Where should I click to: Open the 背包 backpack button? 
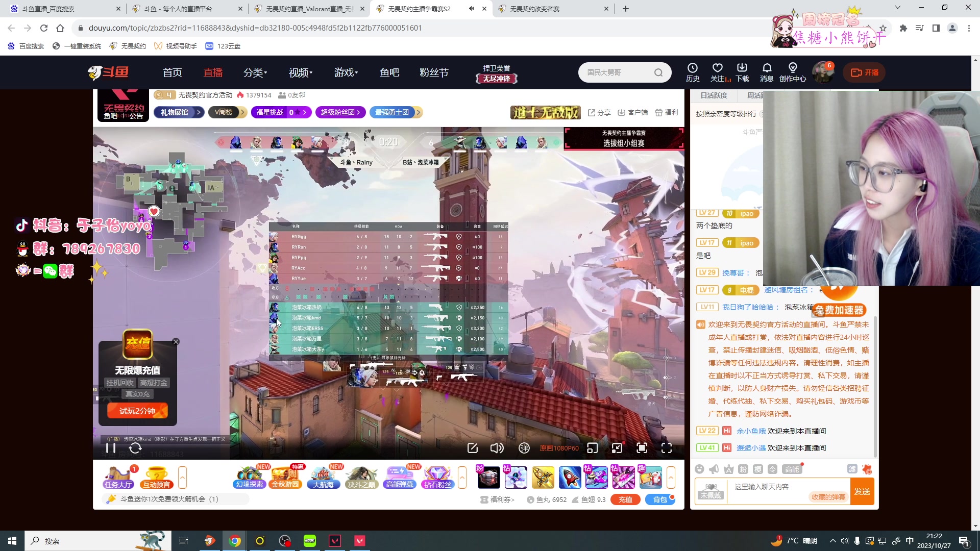pyautogui.click(x=660, y=499)
